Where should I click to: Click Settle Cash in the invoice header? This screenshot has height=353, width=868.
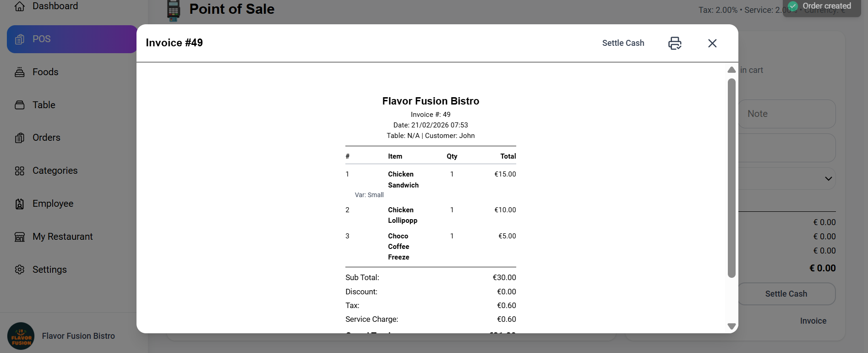(623, 43)
